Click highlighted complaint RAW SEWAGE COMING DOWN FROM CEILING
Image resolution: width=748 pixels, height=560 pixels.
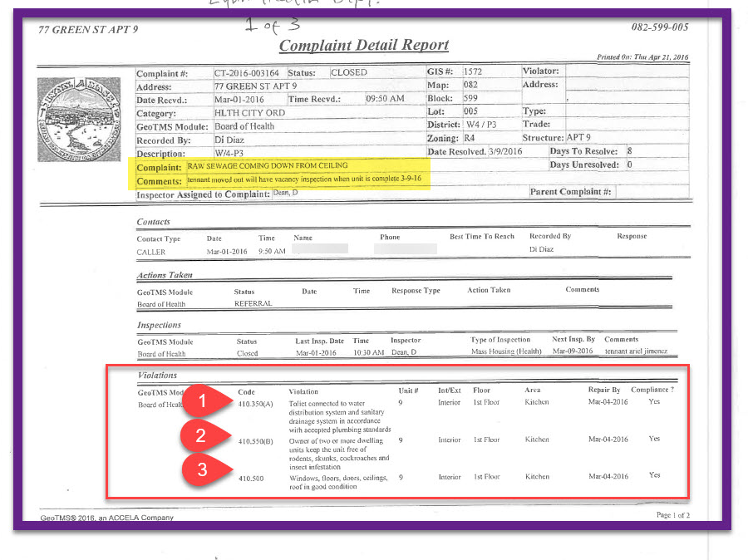point(268,165)
